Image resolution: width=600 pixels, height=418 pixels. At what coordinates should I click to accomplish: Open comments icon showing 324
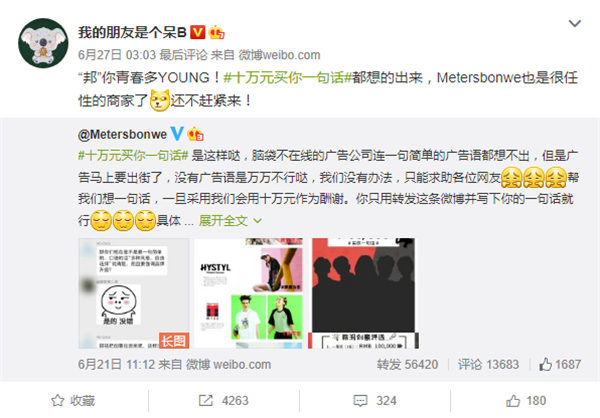[360, 401]
